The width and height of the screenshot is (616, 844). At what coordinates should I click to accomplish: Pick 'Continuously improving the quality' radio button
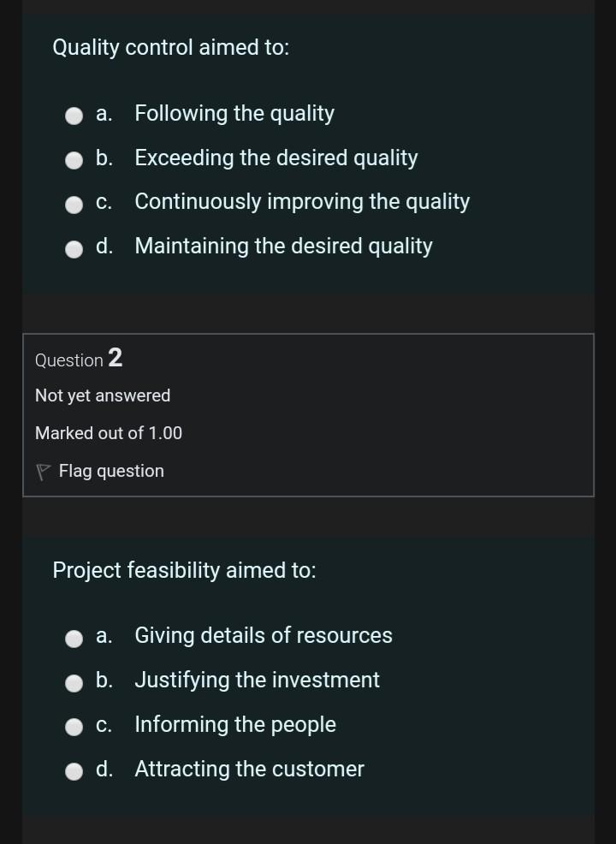[x=76, y=204]
